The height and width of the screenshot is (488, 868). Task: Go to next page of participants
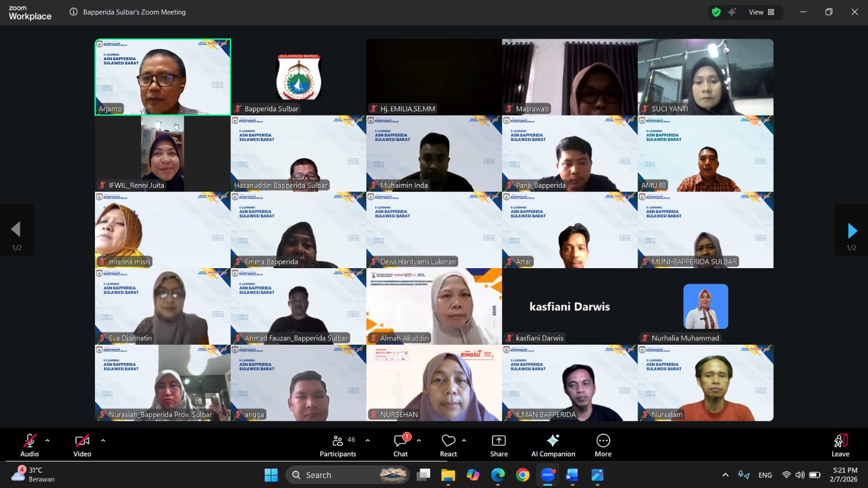[852, 231]
